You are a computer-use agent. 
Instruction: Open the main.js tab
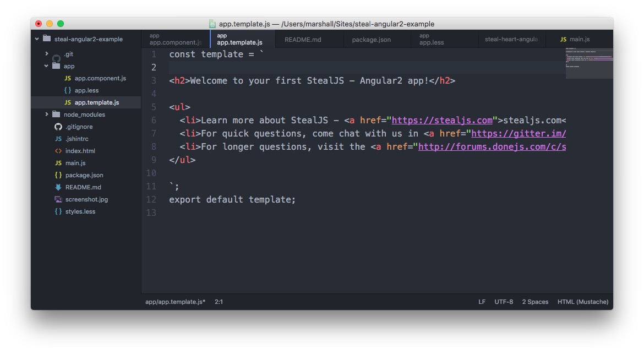pyautogui.click(x=579, y=39)
